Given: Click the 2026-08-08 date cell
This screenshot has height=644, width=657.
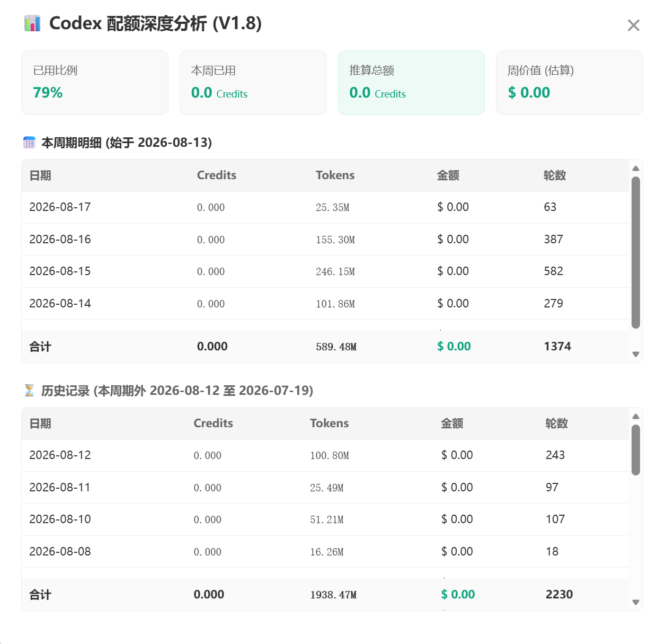Looking at the screenshot, I should coord(60,552).
